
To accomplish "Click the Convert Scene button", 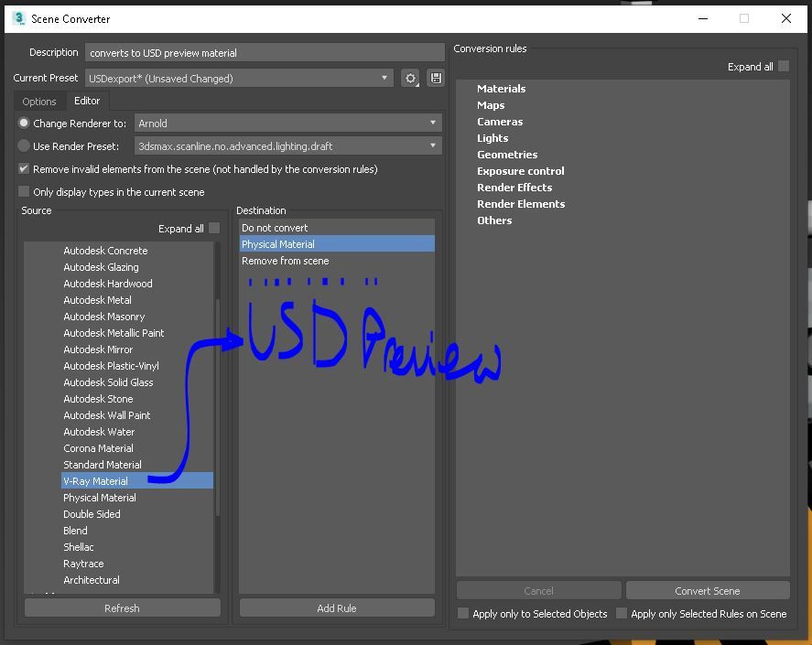I will [x=708, y=591].
